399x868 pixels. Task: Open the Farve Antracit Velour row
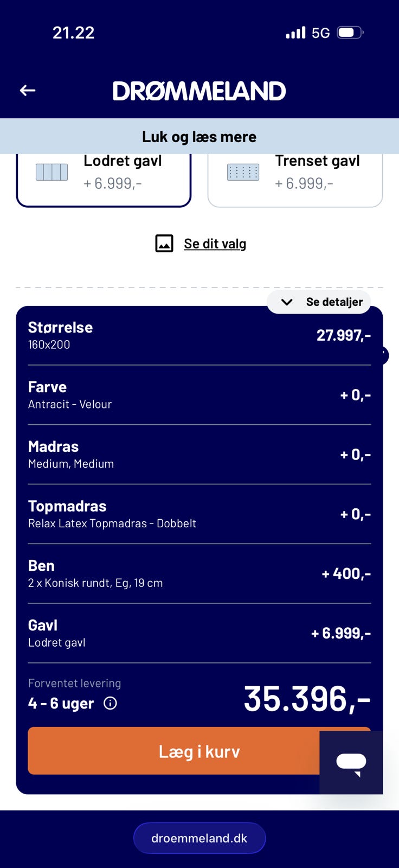(199, 395)
